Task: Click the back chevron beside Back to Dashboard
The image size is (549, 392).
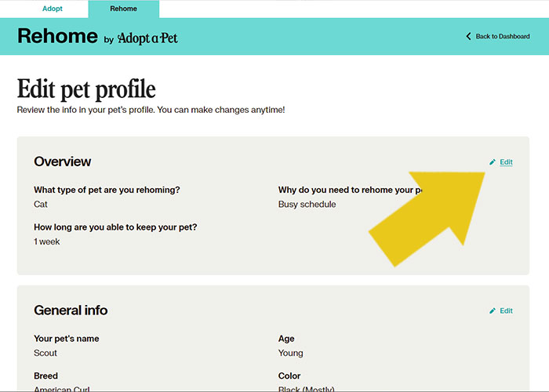Action: [x=468, y=37]
